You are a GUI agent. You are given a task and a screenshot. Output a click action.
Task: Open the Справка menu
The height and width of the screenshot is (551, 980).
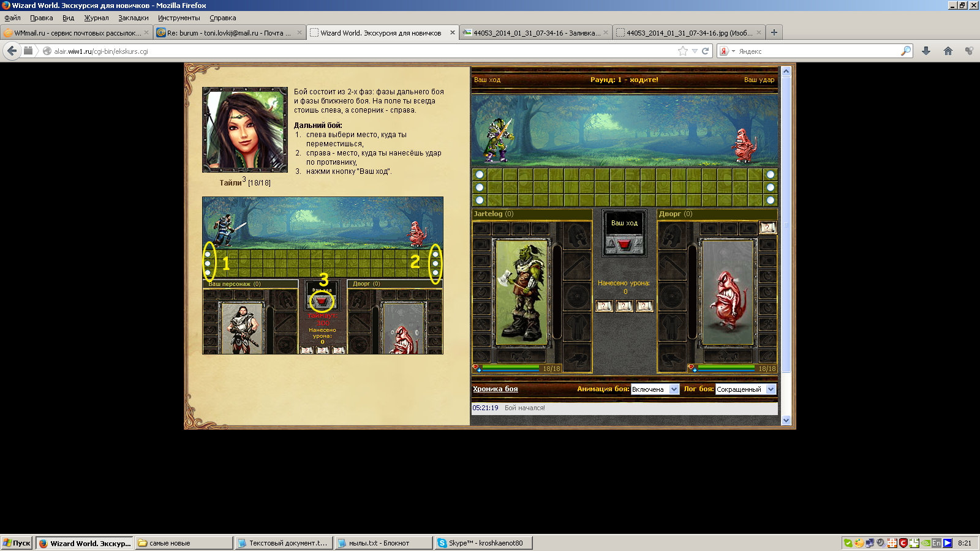pos(223,18)
